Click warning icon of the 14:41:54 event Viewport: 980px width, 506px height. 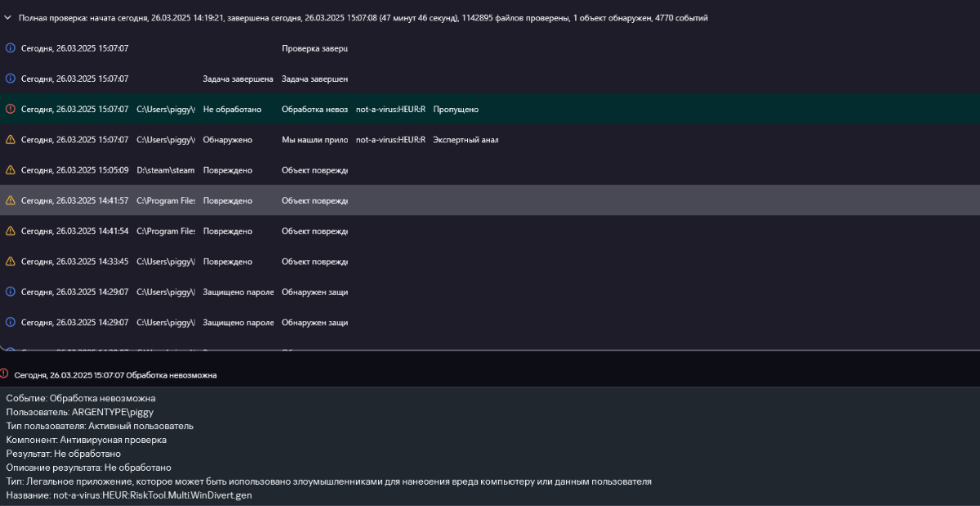(x=11, y=231)
